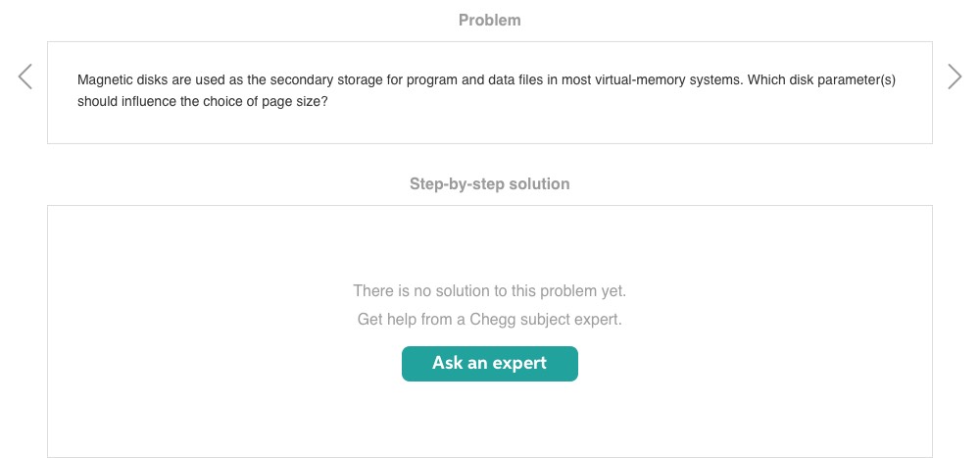Click the Problem heading
Viewport: 980px width, 458px height.
pos(490,20)
